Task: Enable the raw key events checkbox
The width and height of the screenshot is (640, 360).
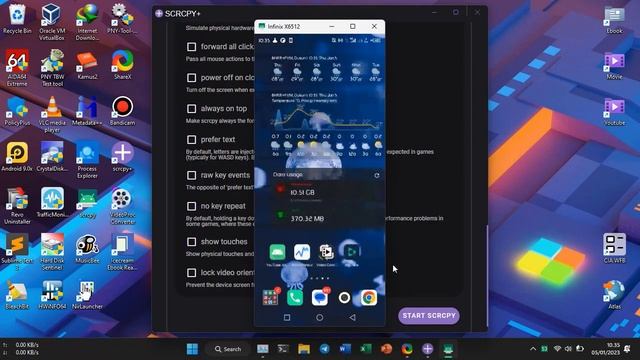Action: [x=191, y=176]
